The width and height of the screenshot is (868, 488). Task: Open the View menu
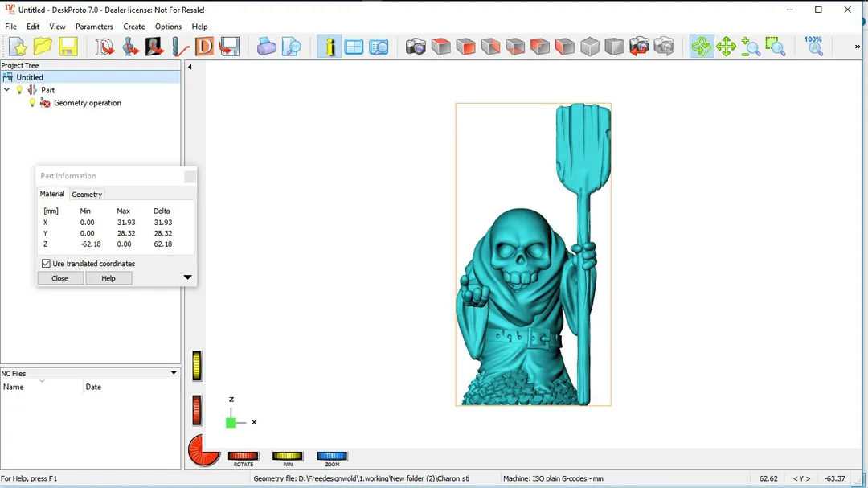(57, 27)
